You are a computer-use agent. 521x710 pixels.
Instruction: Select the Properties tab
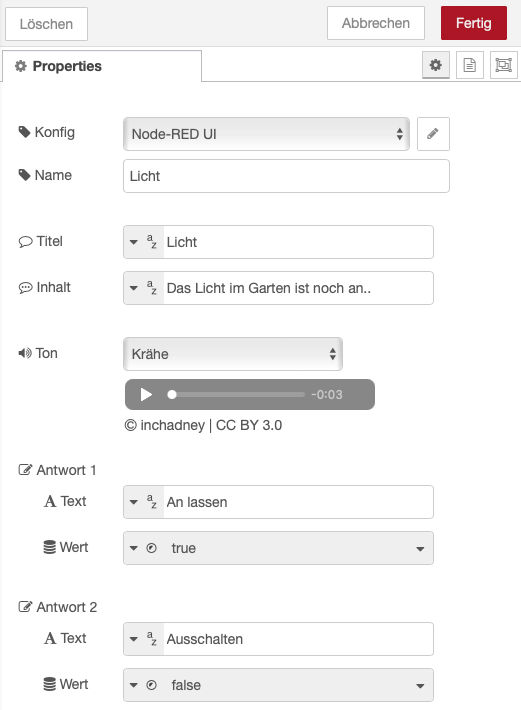102,66
